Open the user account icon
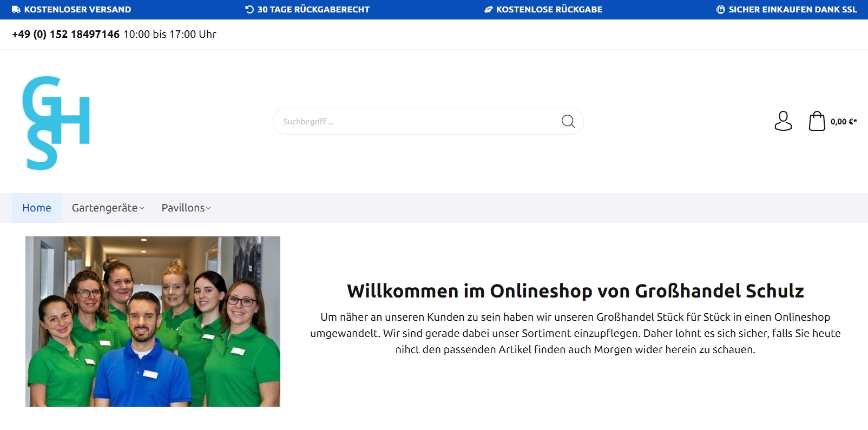The image size is (868, 430). click(783, 121)
